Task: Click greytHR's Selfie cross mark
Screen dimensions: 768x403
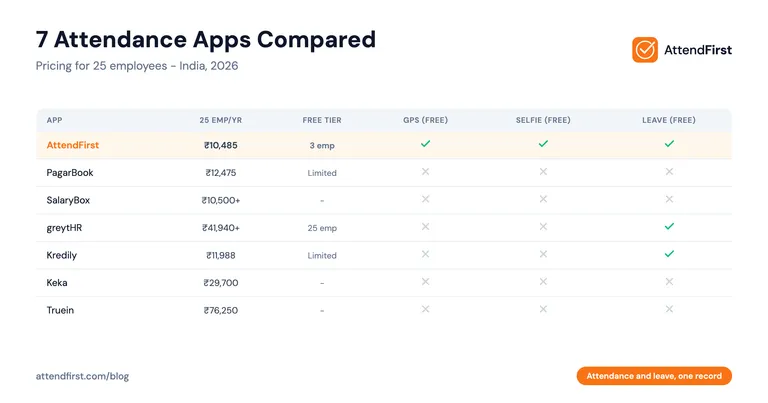Action: point(543,226)
